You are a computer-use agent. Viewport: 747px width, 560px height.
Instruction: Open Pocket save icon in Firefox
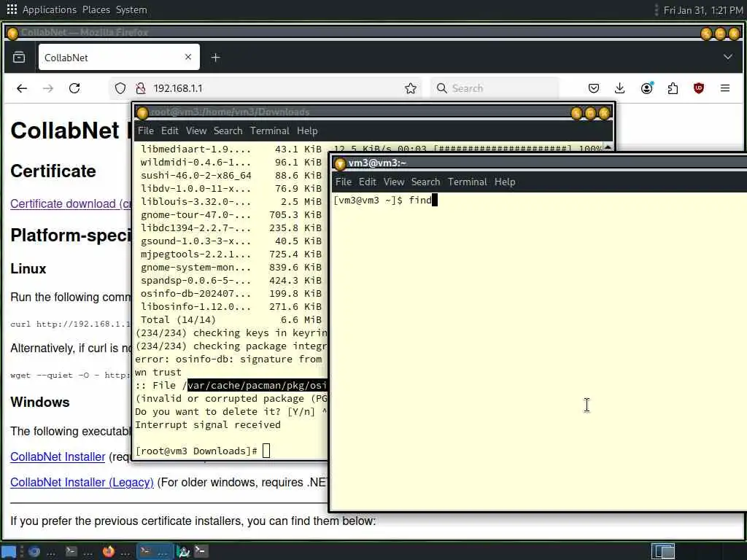pyautogui.click(x=594, y=88)
